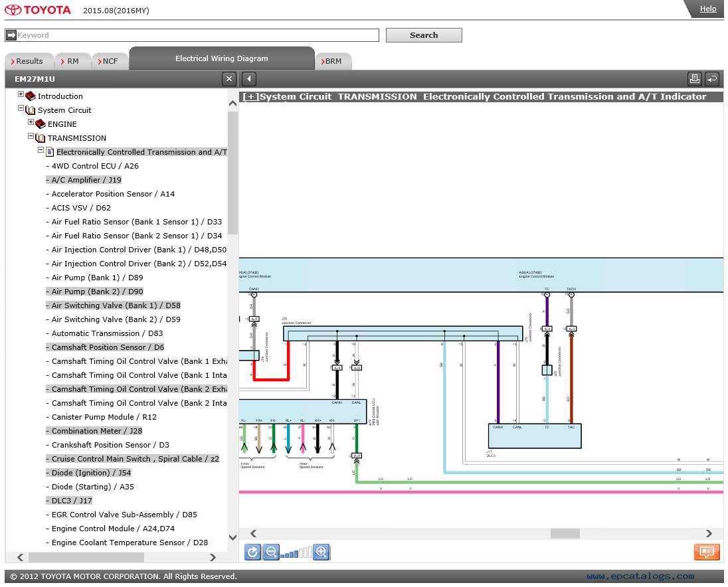Click the tree panel scroll right arrow

[213, 557]
